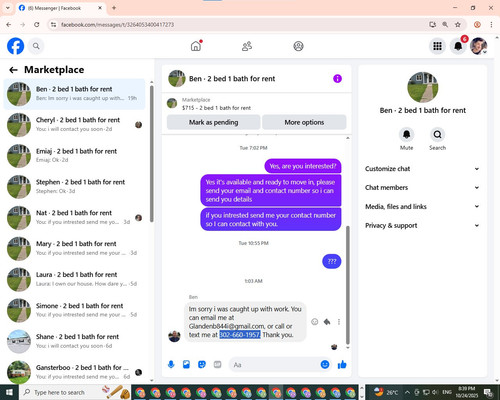
Task: Click the voice clip microphone icon
Action: tap(171, 364)
